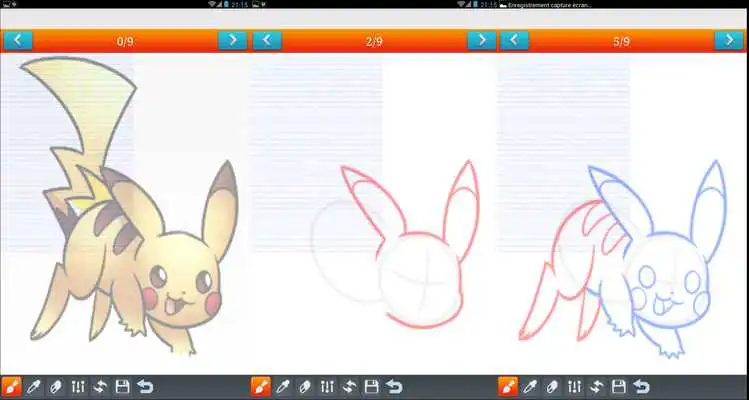Tap the colored Pikachu drawing canvas

pyautogui.click(x=125, y=214)
